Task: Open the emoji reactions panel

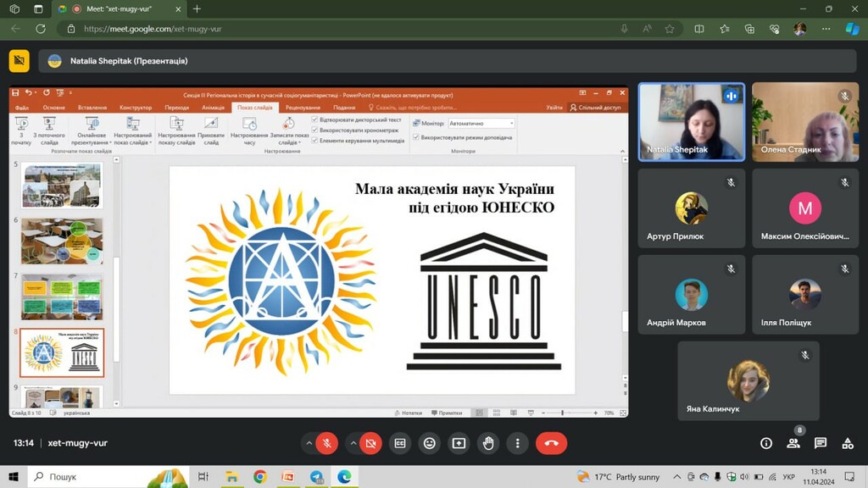Action: pos(430,443)
